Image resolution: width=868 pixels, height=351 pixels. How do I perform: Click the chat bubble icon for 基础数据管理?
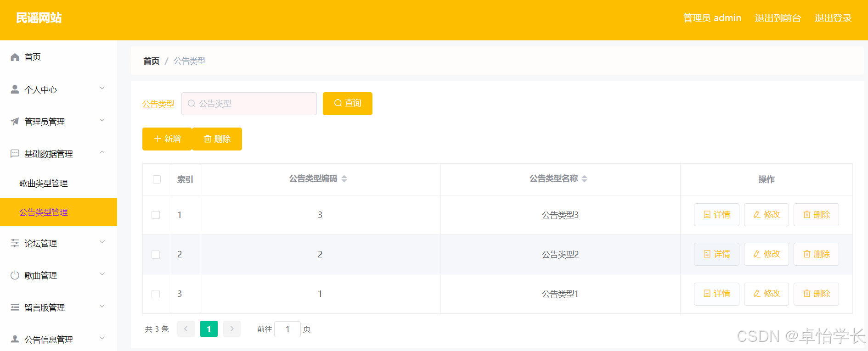pos(15,153)
